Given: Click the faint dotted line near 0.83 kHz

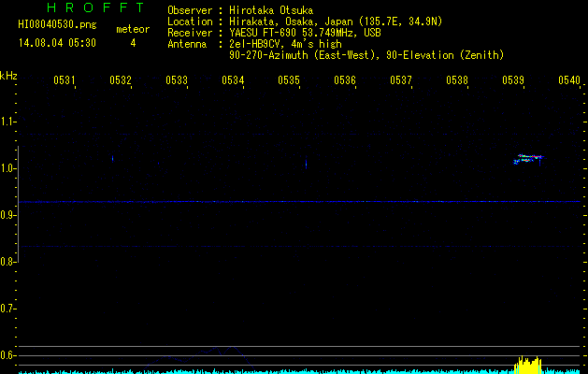Looking at the screenshot, I should 299,247.
